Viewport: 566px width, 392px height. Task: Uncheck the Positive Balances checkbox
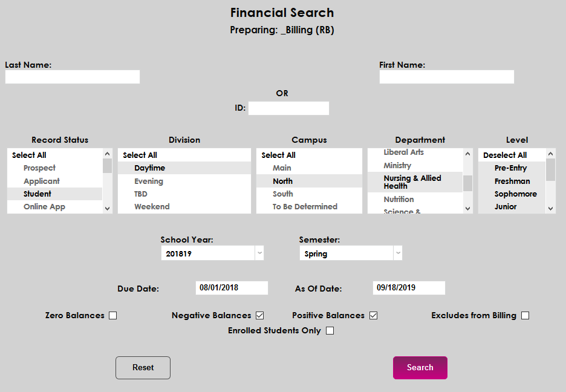(x=374, y=315)
